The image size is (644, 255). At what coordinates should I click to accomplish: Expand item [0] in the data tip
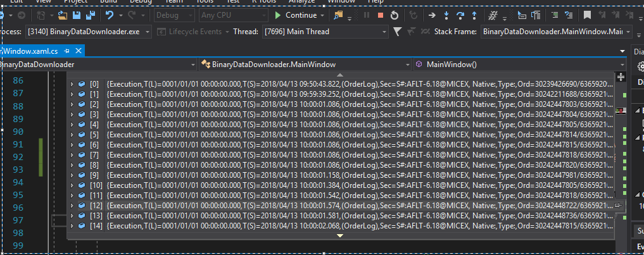(72, 84)
